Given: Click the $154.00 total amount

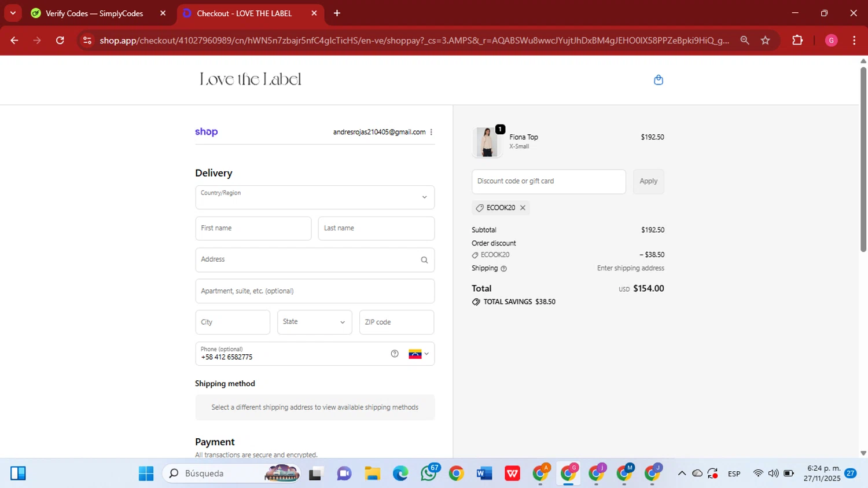Looking at the screenshot, I should [x=649, y=288].
